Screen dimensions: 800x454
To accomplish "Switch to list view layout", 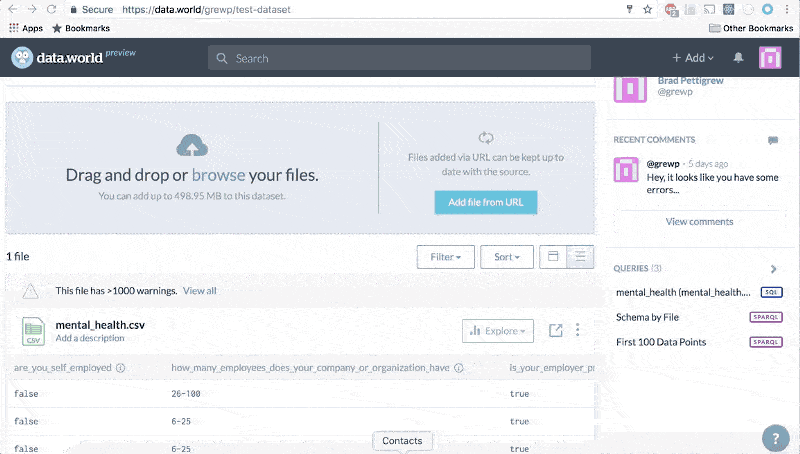I will click(x=580, y=257).
